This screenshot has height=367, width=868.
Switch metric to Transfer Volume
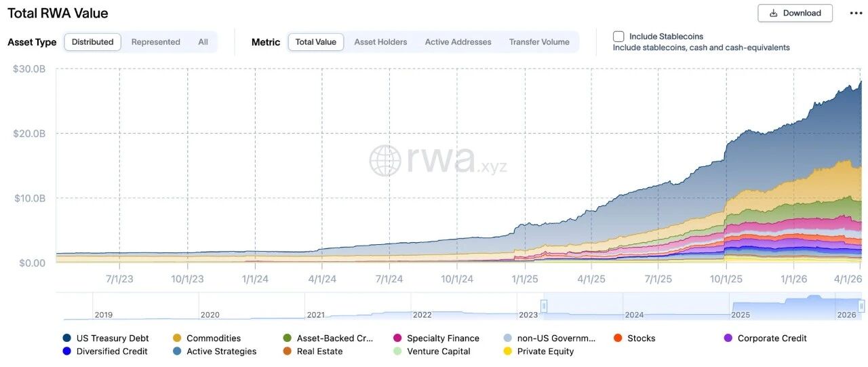tap(539, 42)
